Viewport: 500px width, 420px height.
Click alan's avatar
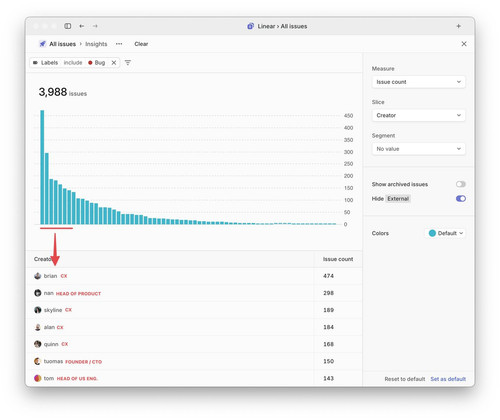pos(38,327)
